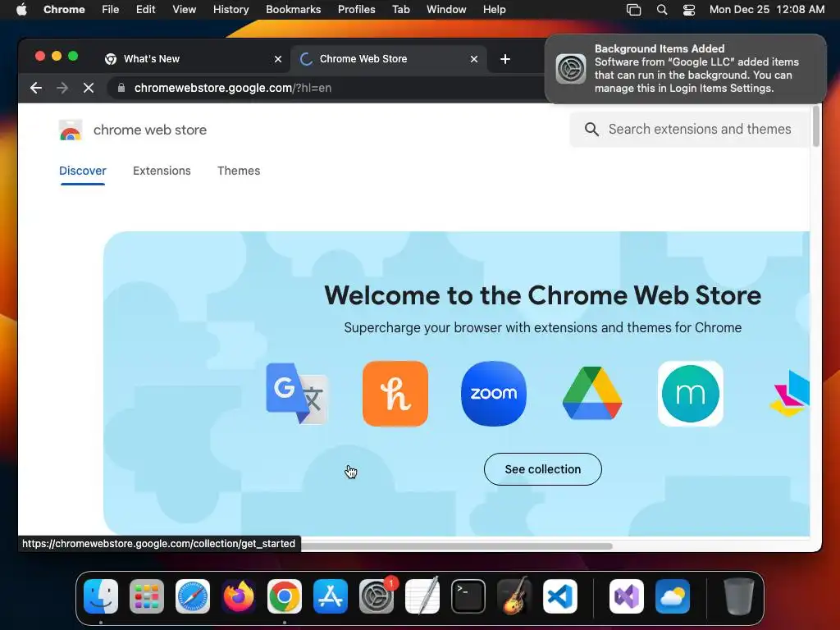Image resolution: width=840 pixels, height=630 pixels.
Task: Click the Stage Manager icon in the menu bar
Action: 634,10
